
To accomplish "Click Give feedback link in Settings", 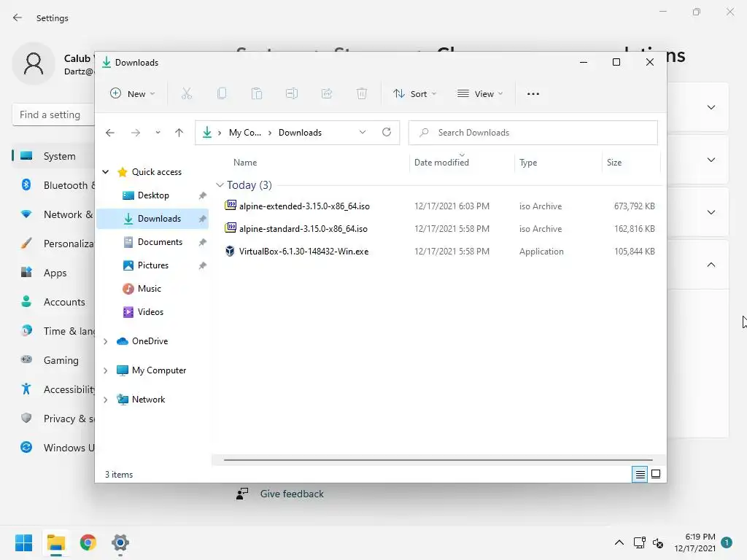I will click(292, 494).
